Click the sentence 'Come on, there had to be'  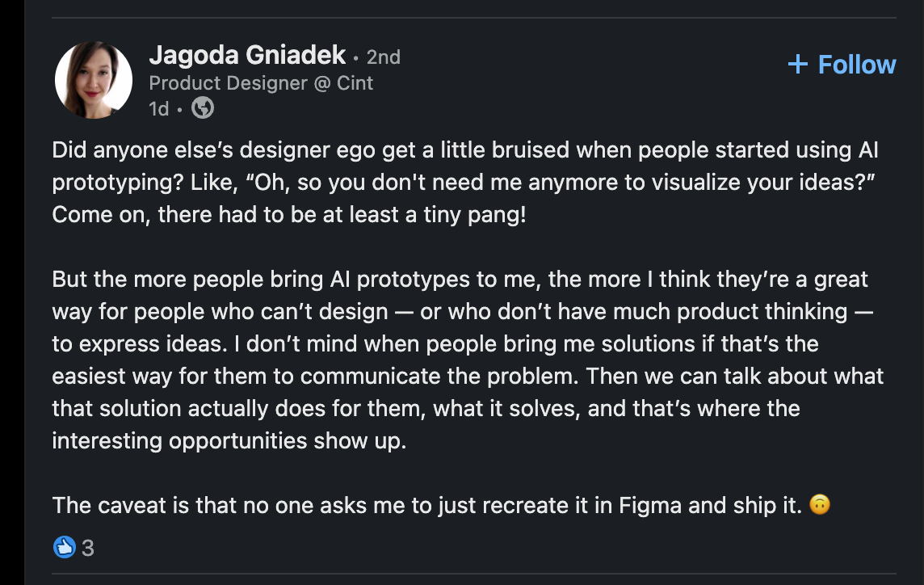pyautogui.click(x=289, y=215)
